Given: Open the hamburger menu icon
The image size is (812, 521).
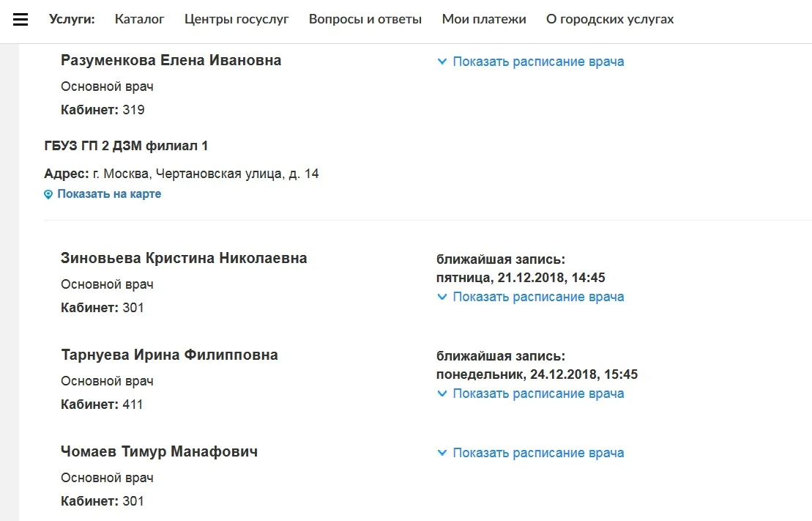Looking at the screenshot, I should click(x=21, y=20).
